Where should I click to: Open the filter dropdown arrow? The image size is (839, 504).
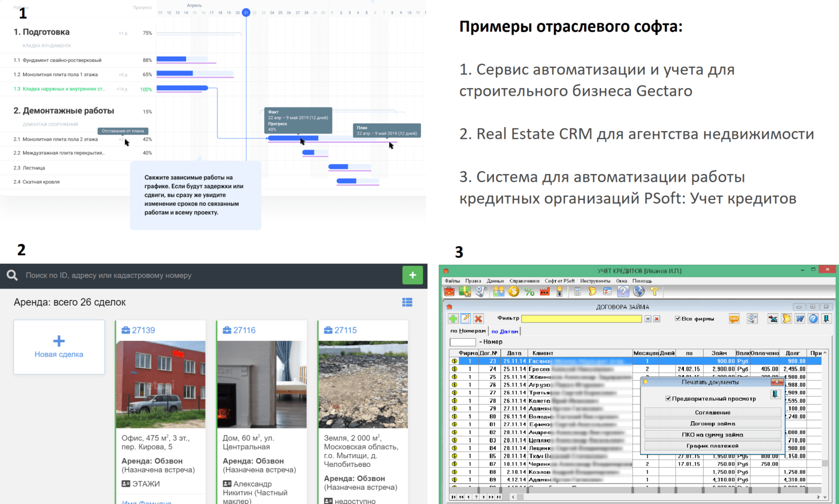[648, 318]
